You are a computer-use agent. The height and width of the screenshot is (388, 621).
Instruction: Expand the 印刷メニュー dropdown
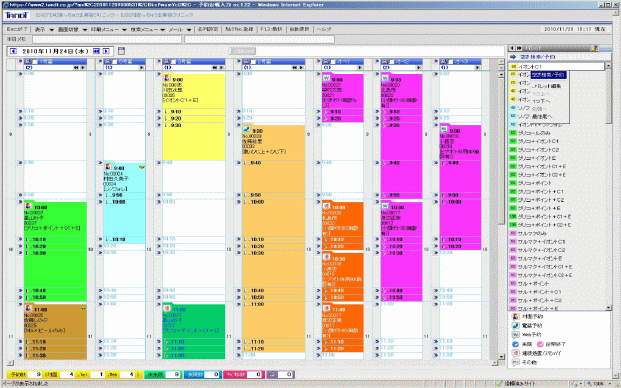coord(109,29)
